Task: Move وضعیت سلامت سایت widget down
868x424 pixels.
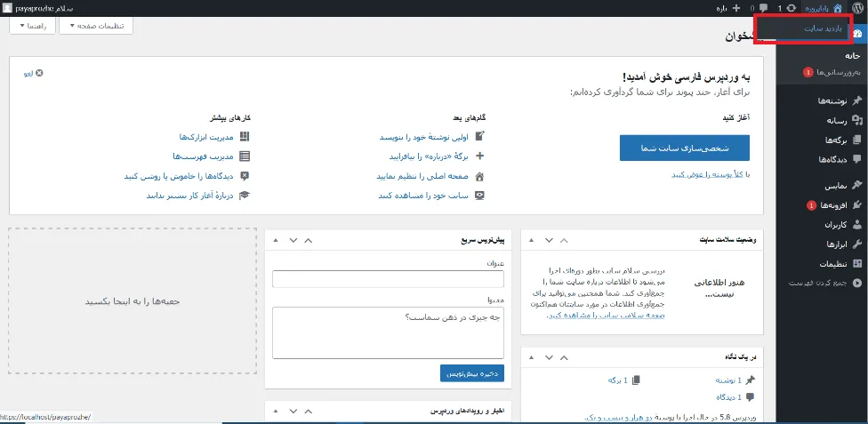Action: coord(549,240)
